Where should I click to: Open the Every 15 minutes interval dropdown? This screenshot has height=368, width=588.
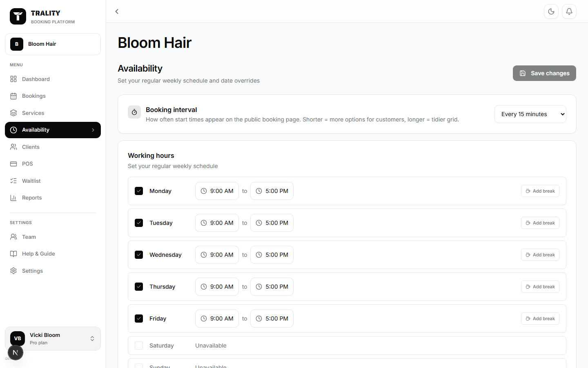click(530, 114)
